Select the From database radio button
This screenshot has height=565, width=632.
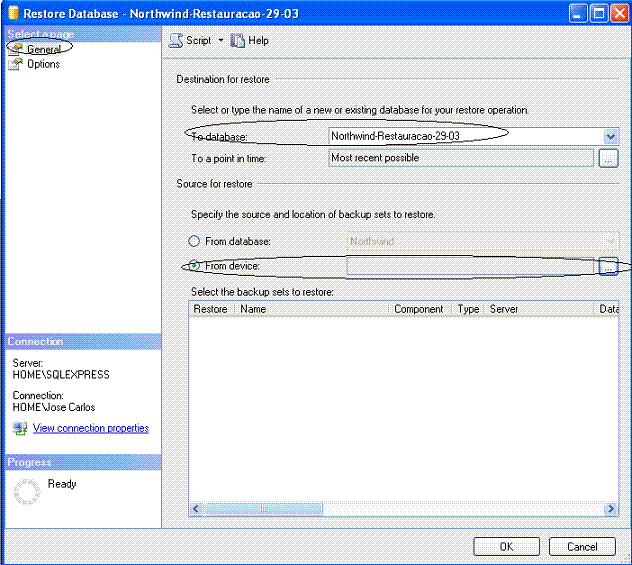coord(194,241)
